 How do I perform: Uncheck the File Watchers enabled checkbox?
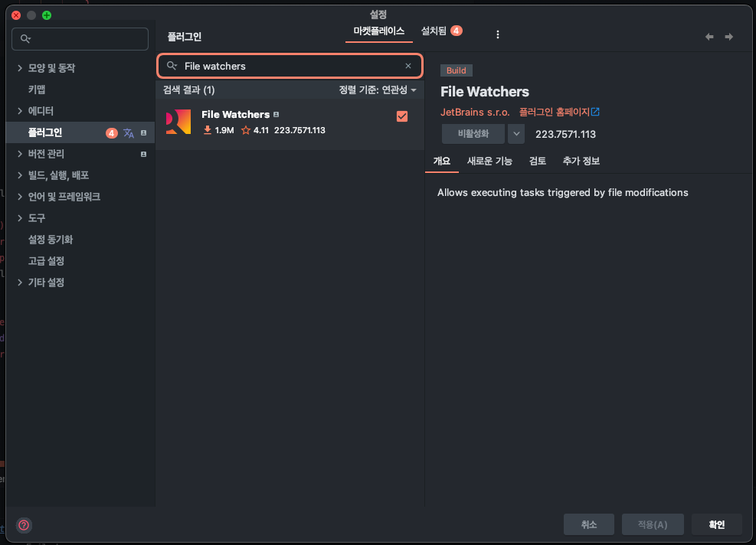pos(402,116)
